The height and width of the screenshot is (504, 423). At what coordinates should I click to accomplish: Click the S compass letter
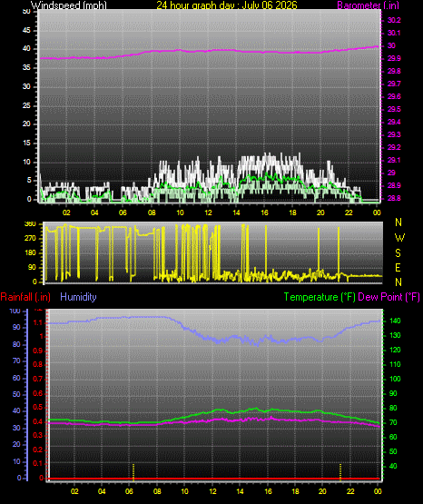pos(398,253)
